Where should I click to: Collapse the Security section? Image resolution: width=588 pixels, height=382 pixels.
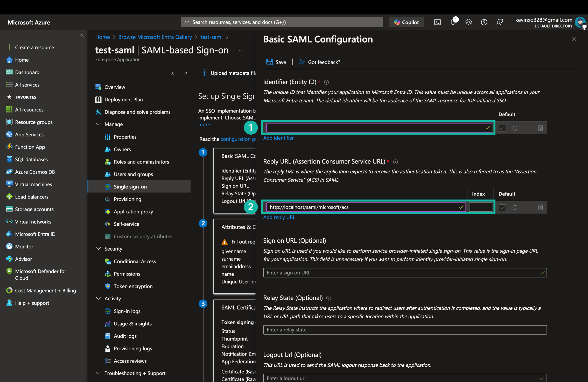(98, 249)
